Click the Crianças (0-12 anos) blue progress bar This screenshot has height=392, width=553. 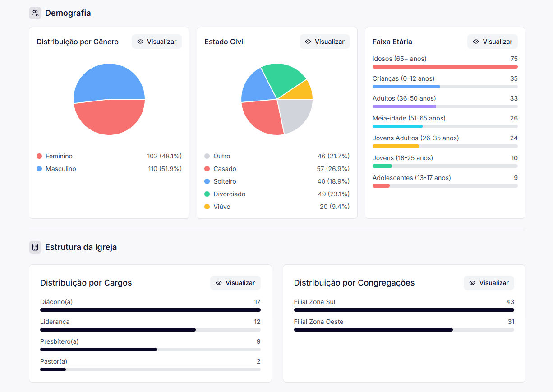[x=445, y=87]
